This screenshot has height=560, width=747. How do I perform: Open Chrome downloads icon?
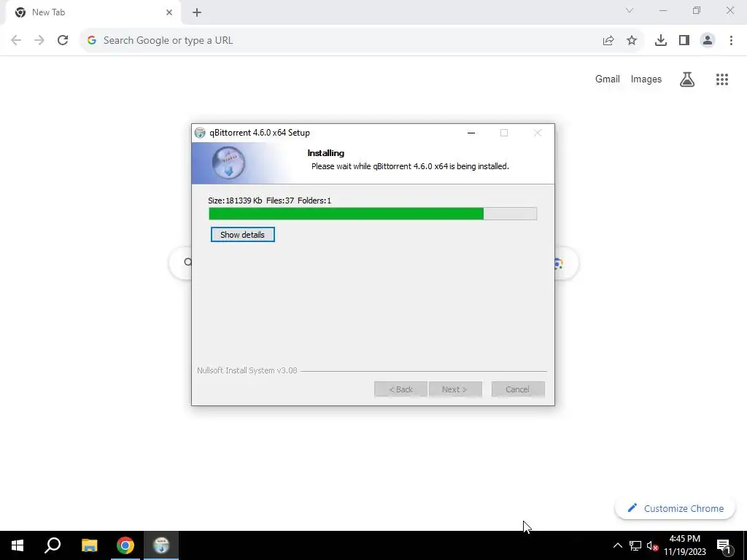click(x=661, y=41)
